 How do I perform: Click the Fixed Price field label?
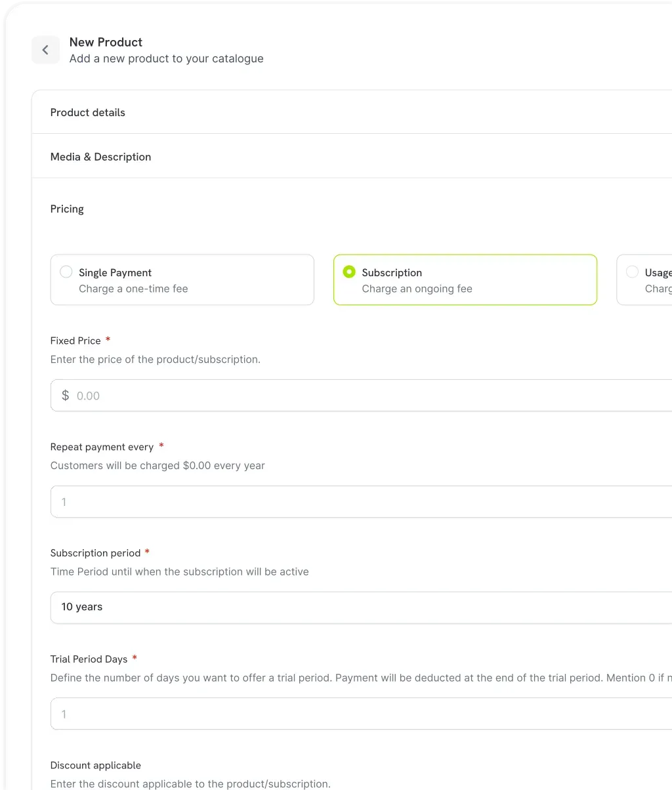pos(75,341)
